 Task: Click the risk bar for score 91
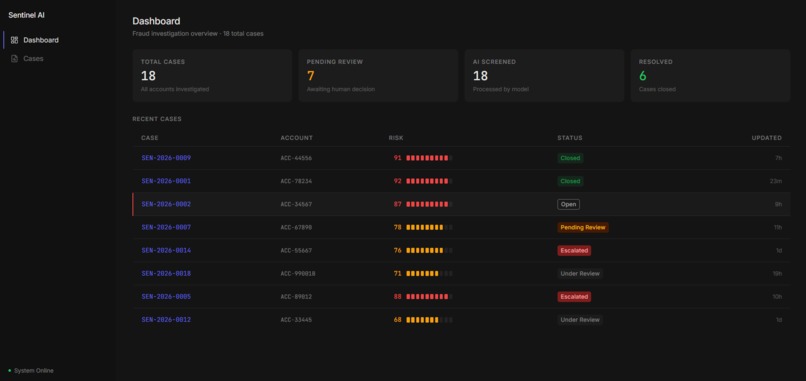click(x=429, y=158)
